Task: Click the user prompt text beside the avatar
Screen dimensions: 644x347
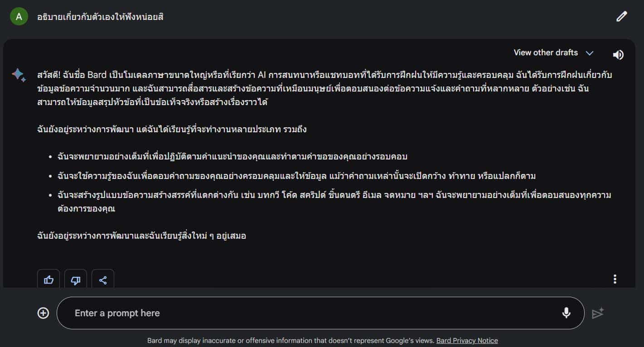Action: click(x=100, y=17)
